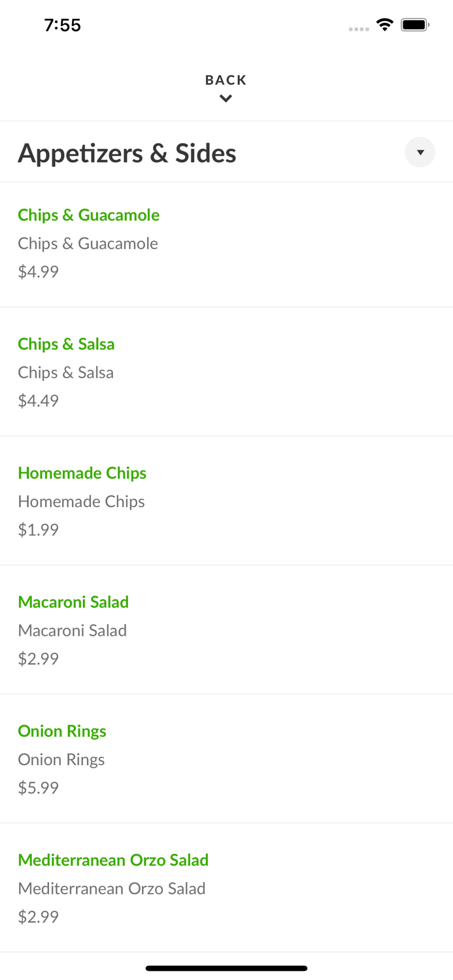Open the Appetizers & Sides category dropdown arrow

[x=420, y=152]
